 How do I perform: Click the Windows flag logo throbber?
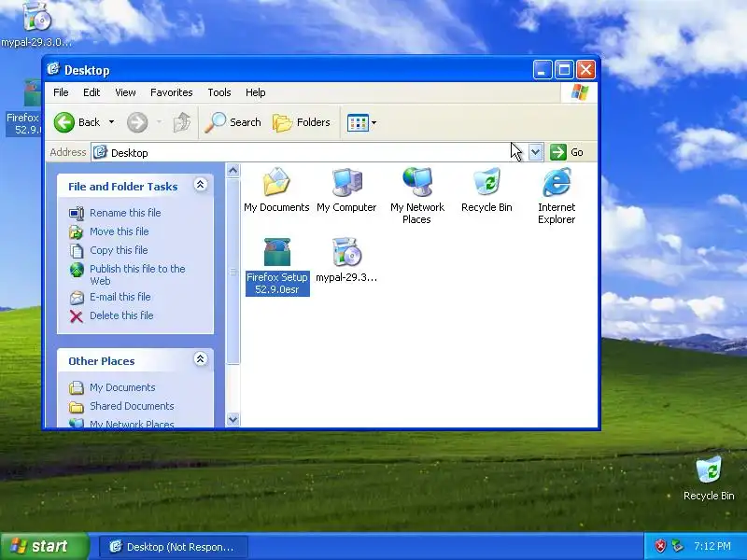[580, 91]
